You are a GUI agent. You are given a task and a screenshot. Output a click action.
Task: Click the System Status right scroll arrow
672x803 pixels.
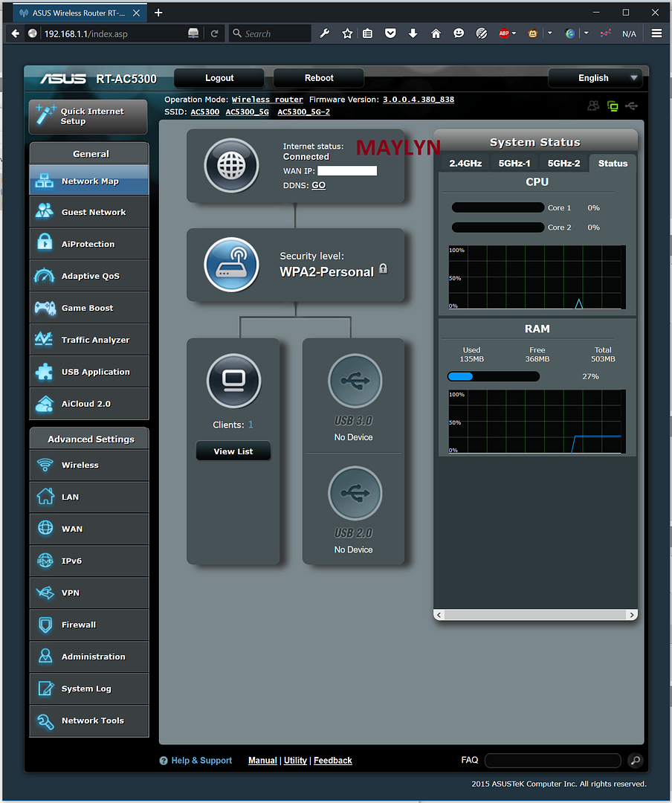(632, 615)
